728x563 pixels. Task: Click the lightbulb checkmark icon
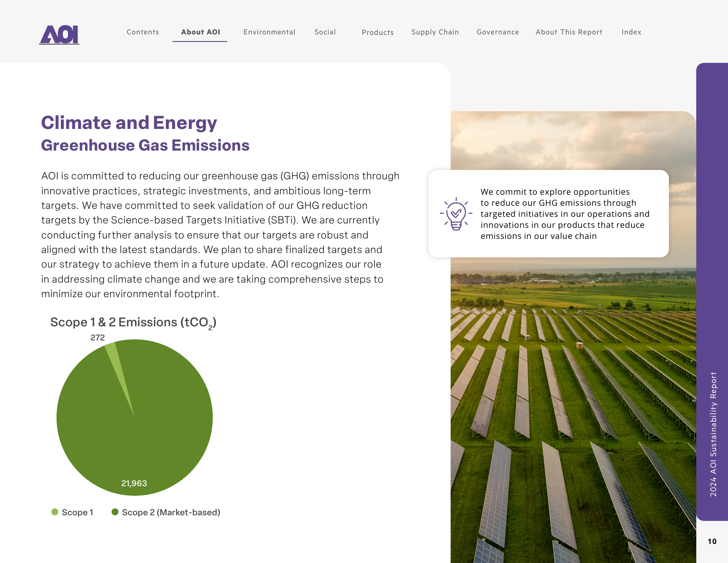(456, 214)
